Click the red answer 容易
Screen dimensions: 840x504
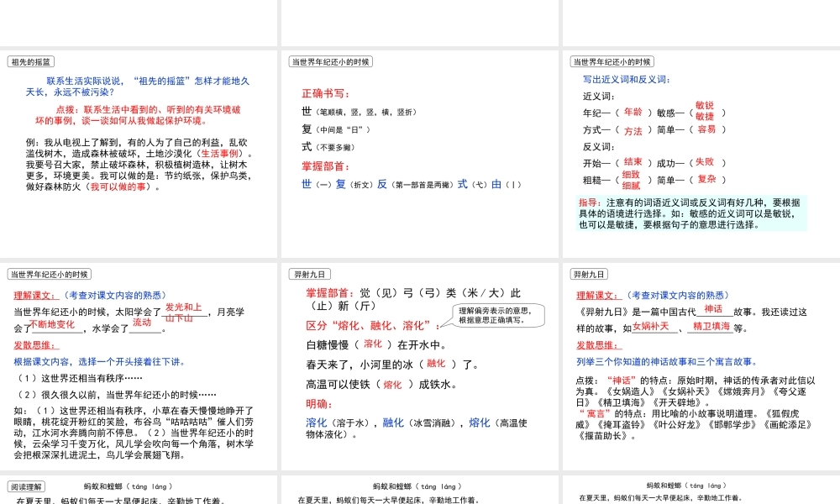click(x=706, y=129)
